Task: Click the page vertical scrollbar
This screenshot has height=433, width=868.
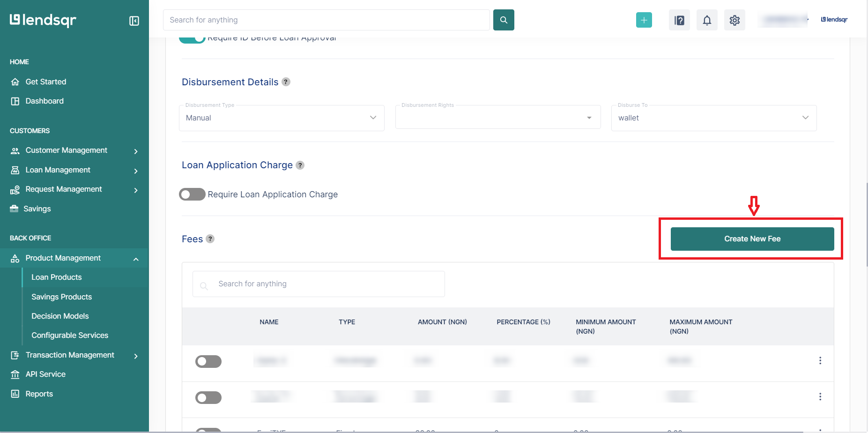Action: [x=866, y=225]
